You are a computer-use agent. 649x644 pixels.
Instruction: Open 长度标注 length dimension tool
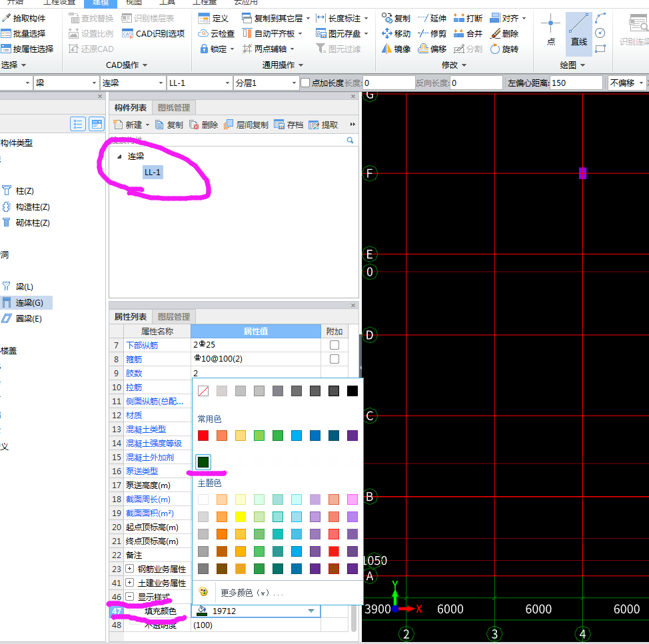tap(342, 18)
